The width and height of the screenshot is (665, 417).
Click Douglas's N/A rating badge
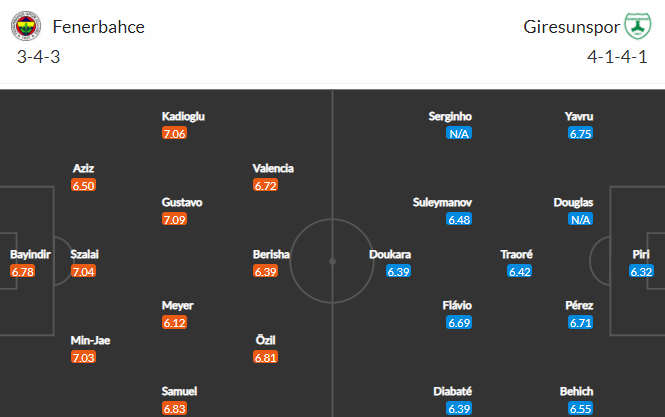pos(580,219)
